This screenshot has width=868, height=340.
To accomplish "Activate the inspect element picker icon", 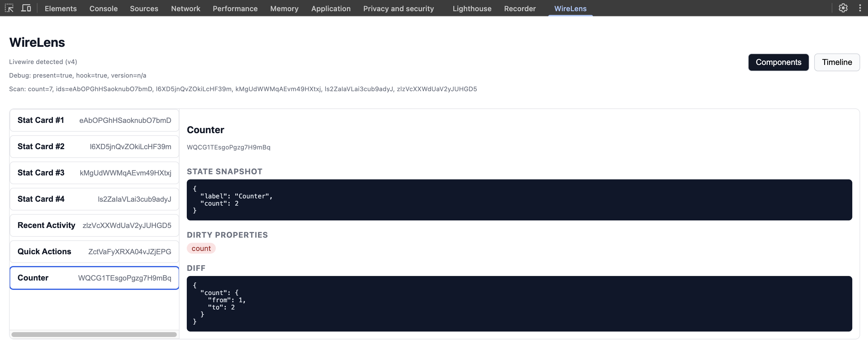I will pos(9,8).
